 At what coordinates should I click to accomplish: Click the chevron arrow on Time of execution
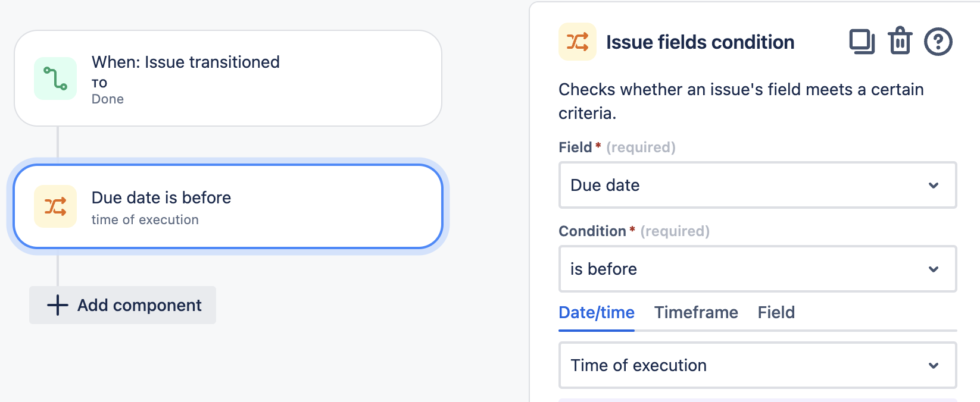coord(933,366)
